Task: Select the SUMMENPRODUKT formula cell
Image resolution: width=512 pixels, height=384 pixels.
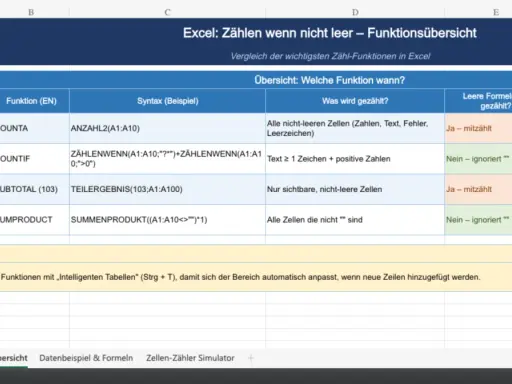Action: click(167, 220)
